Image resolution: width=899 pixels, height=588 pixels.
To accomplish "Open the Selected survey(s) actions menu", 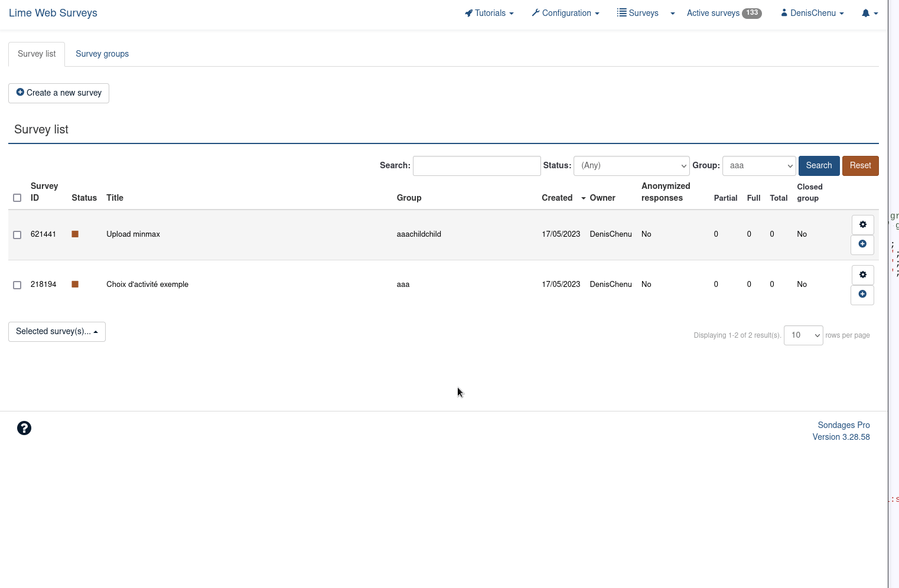I will click(57, 332).
